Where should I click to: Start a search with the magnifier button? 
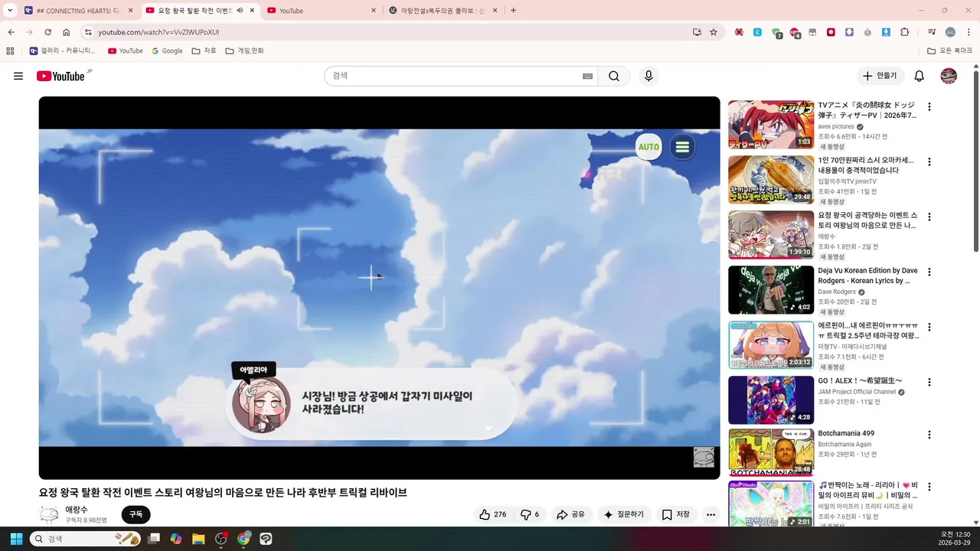[x=614, y=76]
